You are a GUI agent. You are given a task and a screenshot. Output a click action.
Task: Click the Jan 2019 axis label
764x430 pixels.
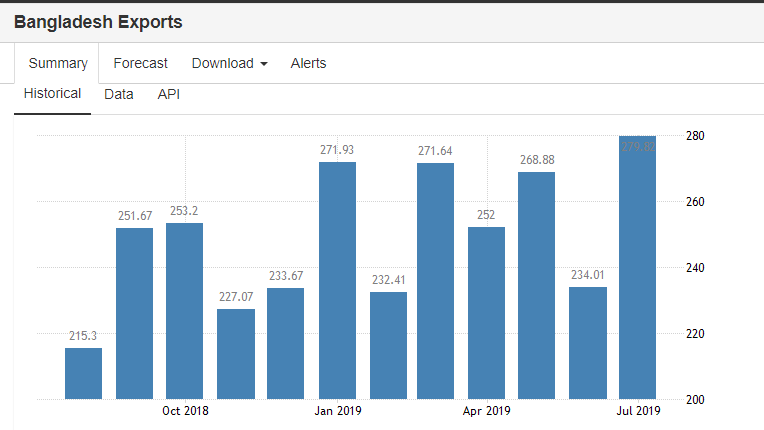click(338, 411)
